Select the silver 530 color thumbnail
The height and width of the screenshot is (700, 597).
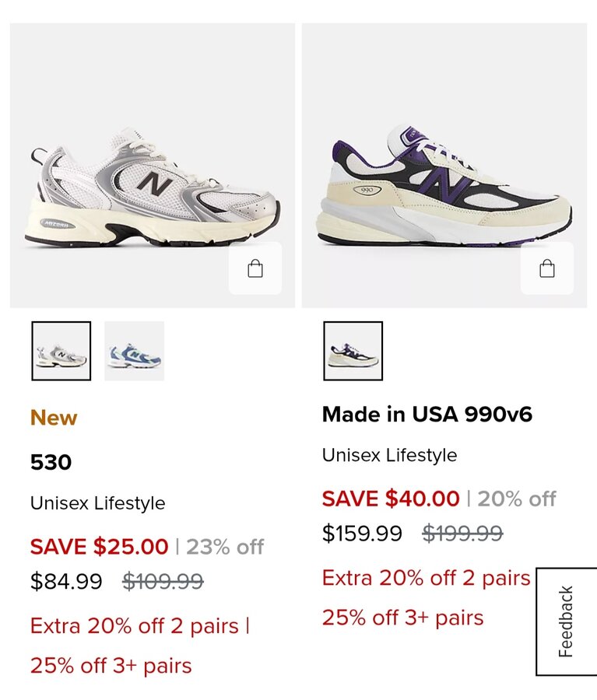[x=61, y=351]
